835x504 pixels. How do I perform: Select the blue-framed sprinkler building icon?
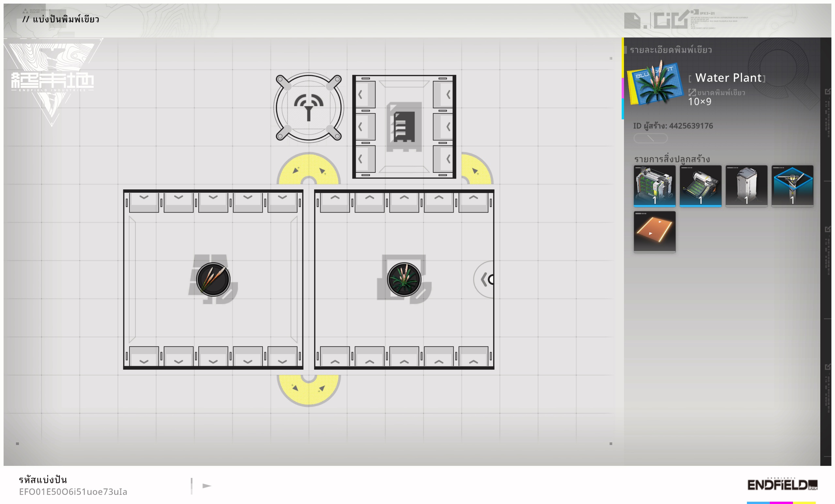(792, 185)
